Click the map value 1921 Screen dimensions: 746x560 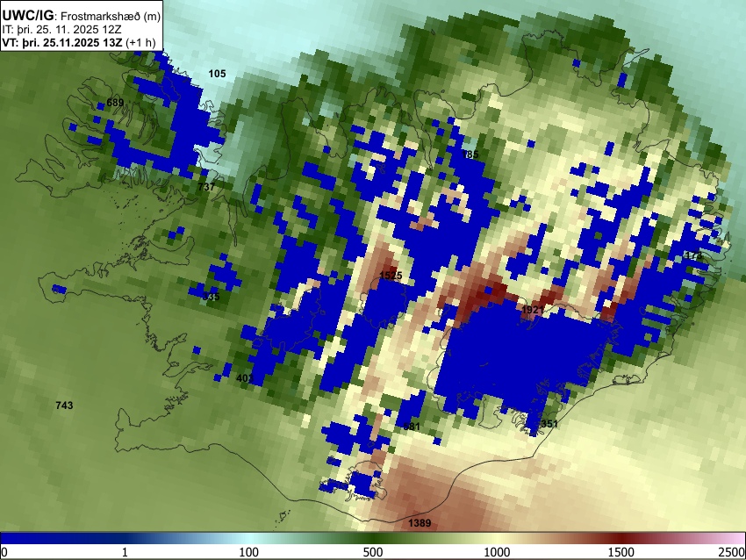[533, 310]
